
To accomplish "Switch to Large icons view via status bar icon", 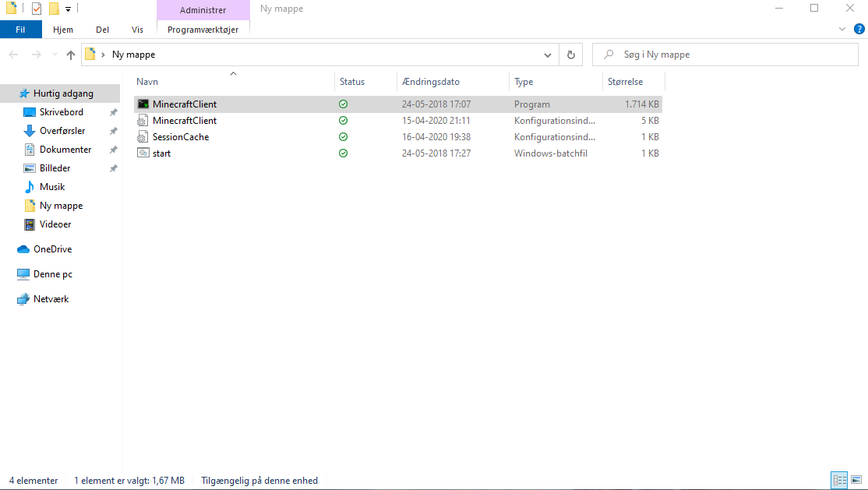I will click(856, 480).
